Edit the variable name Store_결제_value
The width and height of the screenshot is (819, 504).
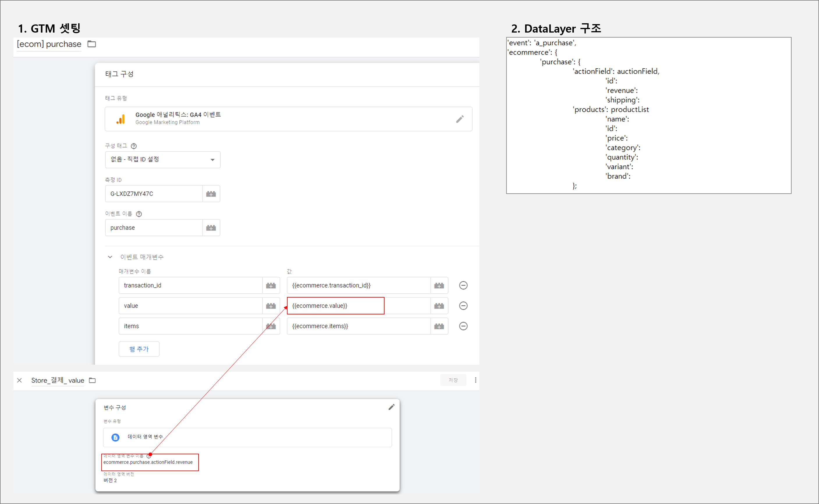coord(58,380)
